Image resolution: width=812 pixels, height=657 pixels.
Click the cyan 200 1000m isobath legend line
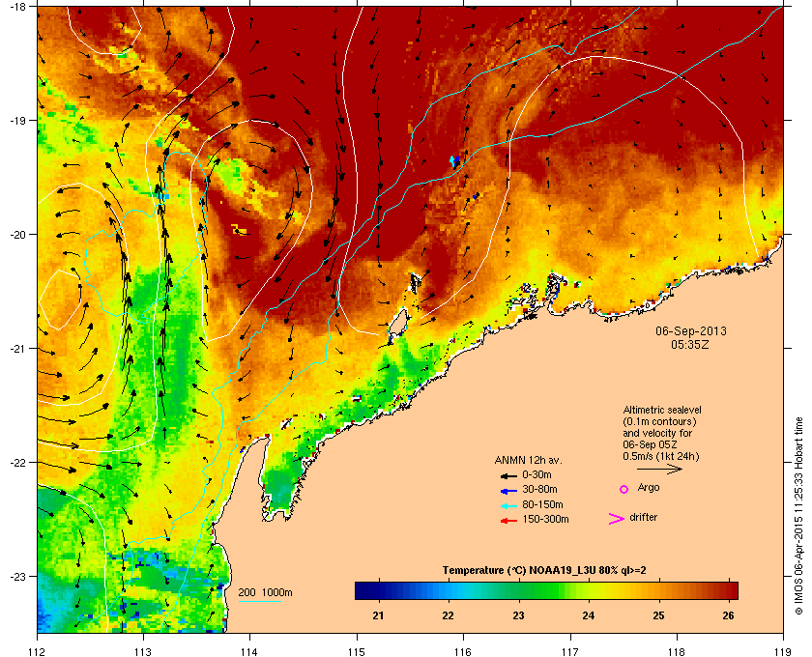click(259, 601)
